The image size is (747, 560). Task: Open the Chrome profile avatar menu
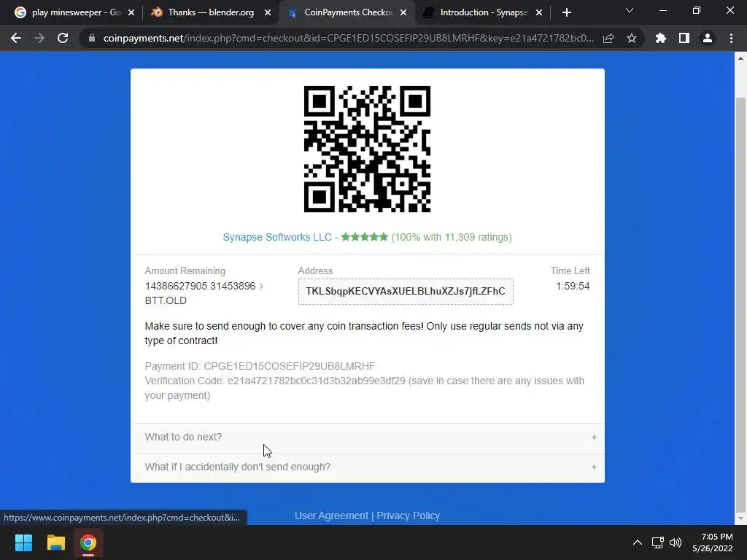pos(708,38)
